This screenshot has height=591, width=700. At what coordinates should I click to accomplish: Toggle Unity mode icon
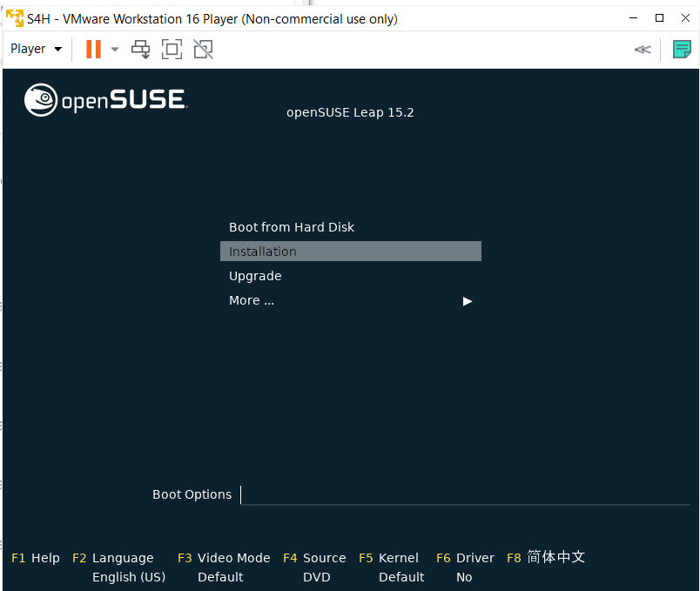point(203,49)
